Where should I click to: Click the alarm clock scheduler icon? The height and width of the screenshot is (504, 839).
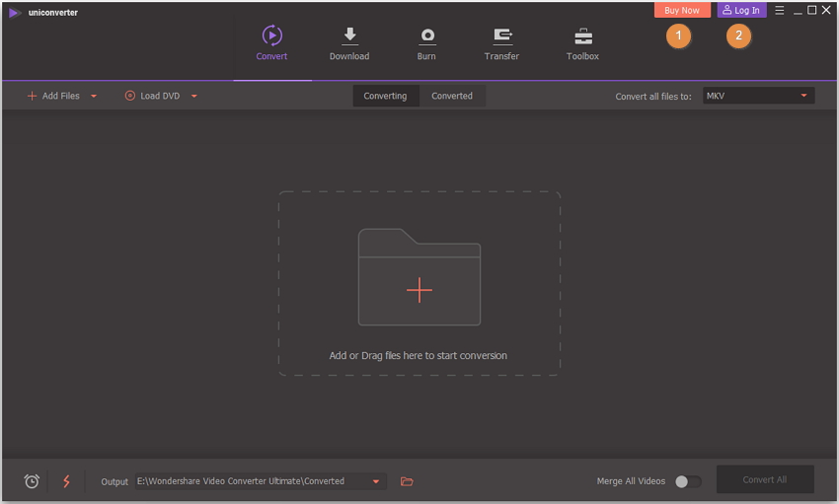(x=32, y=481)
